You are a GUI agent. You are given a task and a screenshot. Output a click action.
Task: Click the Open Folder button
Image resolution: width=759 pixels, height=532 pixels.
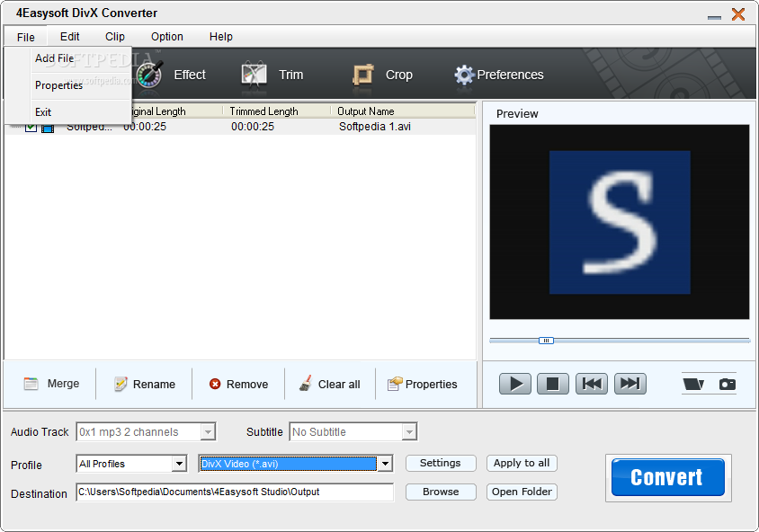point(522,492)
